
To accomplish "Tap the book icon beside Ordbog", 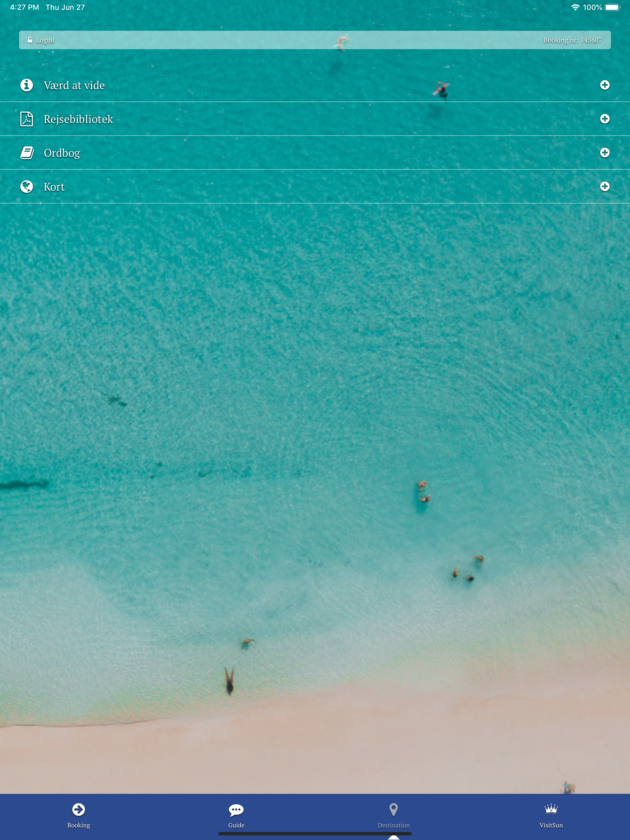I will pos(27,153).
